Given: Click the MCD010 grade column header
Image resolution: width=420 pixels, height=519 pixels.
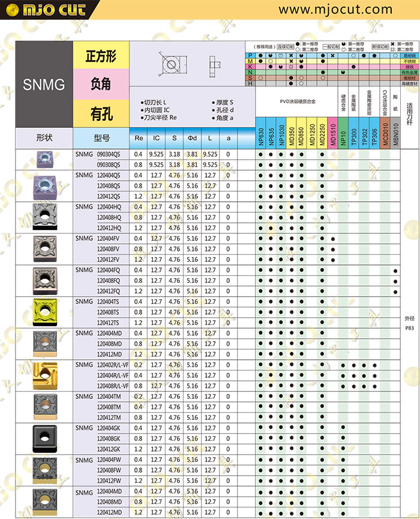Looking at the screenshot, I should tap(385, 133).
